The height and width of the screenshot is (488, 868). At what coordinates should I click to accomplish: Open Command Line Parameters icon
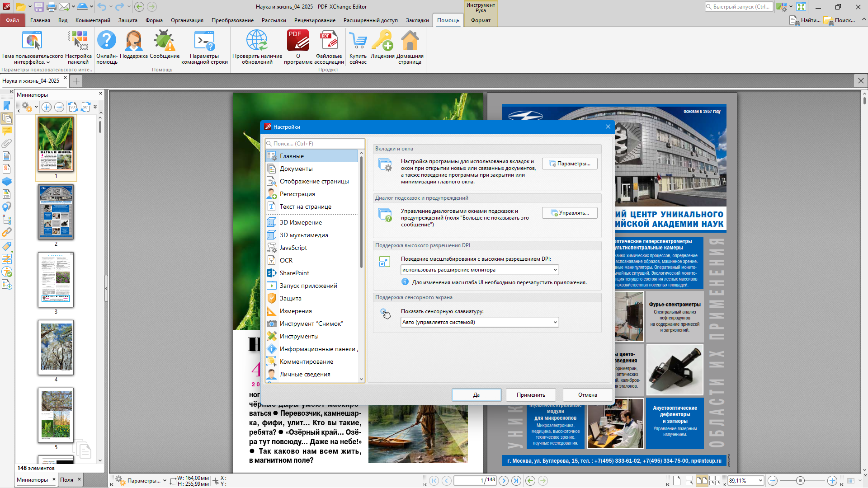204,41
